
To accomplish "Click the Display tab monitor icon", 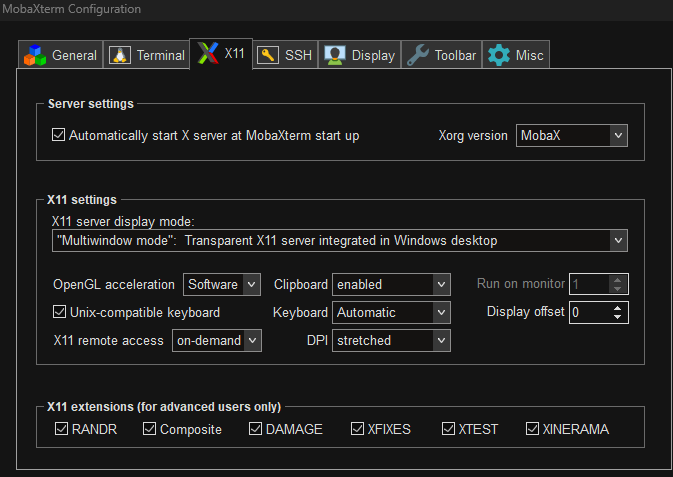I will (x=335, y=55).
